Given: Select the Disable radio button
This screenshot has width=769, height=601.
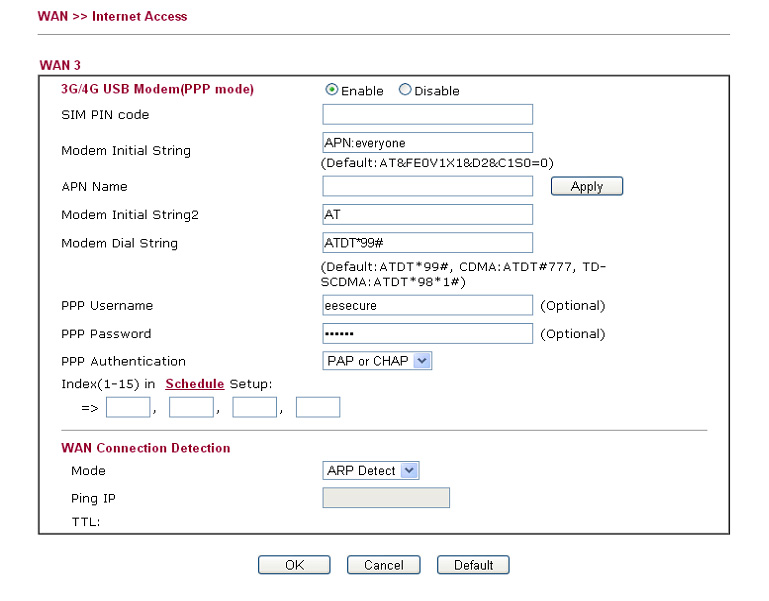Looking at the screenshot, I should (405, 90).
